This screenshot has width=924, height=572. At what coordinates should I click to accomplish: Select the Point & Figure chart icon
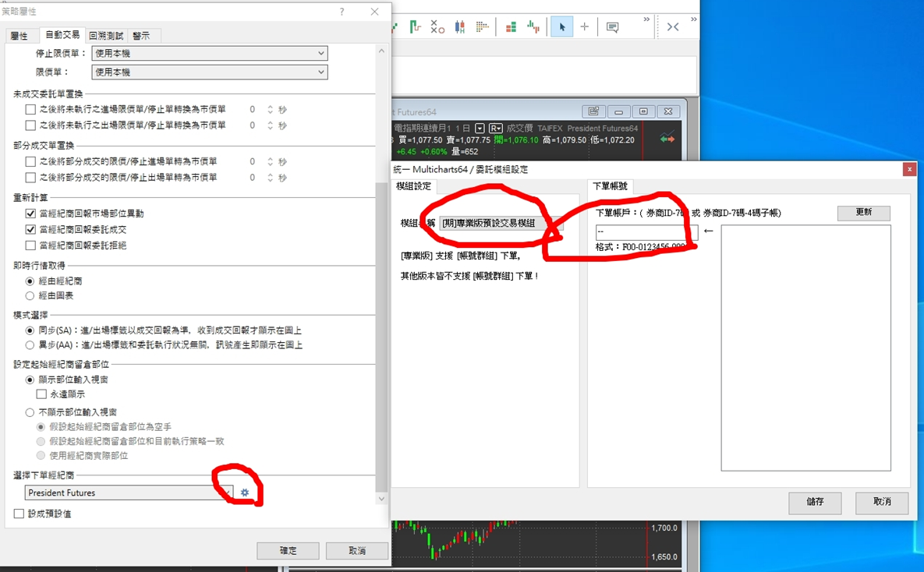tap(437, 26)
